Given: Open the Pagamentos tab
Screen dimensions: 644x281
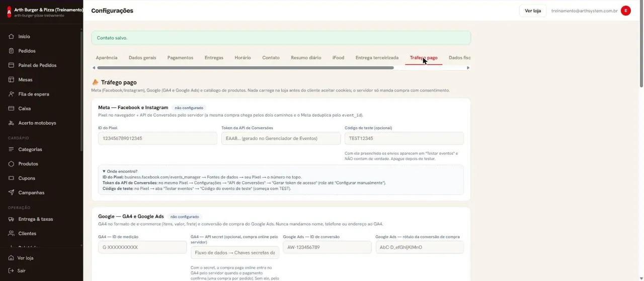Looking at the screenshot, I should coord(180,58).
